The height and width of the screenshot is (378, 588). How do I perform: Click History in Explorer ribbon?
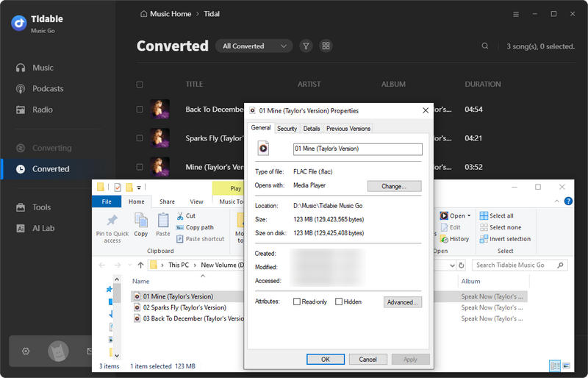454,239
